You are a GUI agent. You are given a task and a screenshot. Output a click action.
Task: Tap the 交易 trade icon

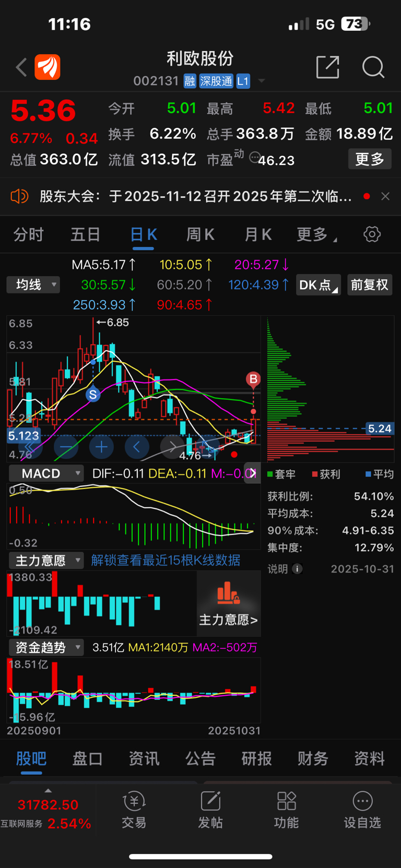pos(134,810)
